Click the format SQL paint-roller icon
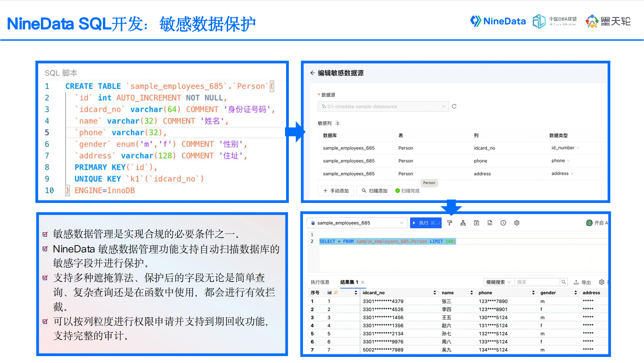Screen dimensions: 644x363 pyautogui.click(x=450, y=223)
